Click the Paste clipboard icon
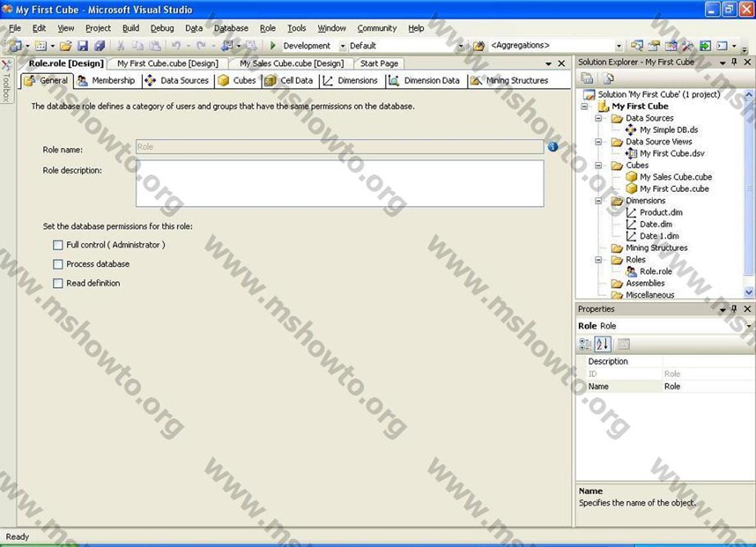The image size is (756, 547). coord(155,46)
